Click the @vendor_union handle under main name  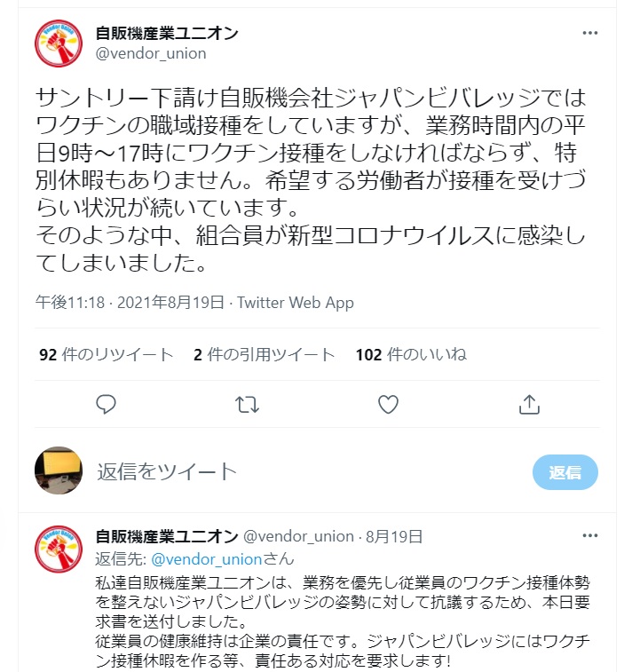point(151,53)
